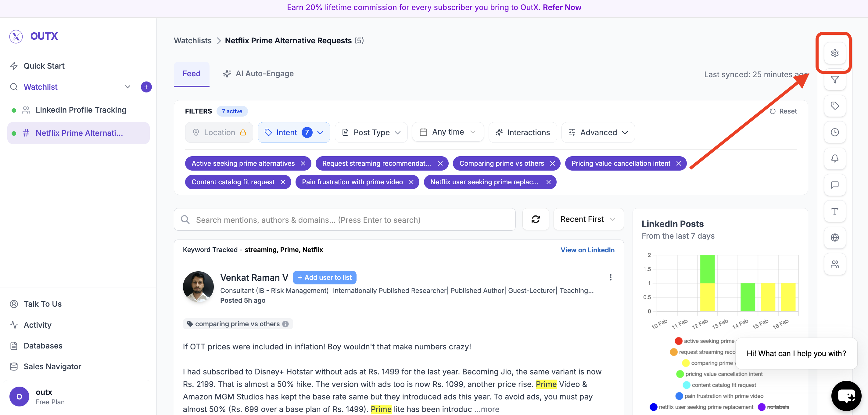Click the Add user to list button

pos(324,277)
